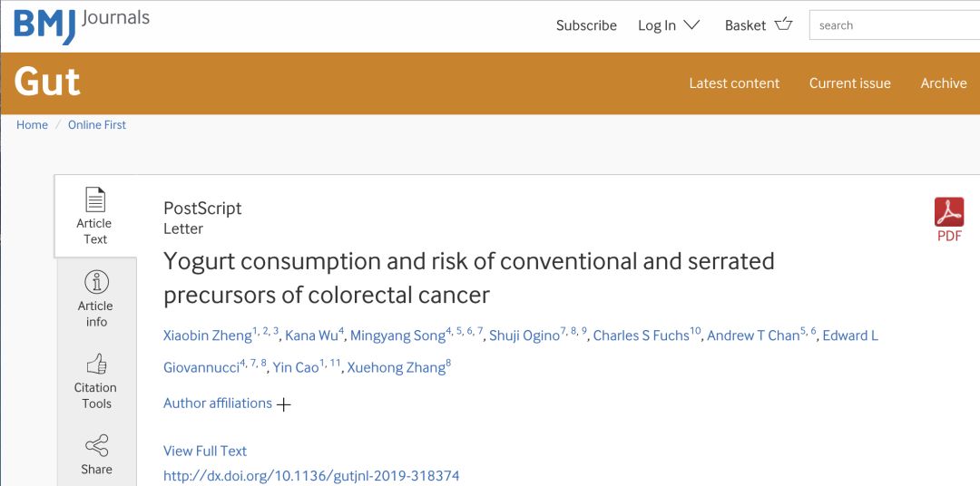Viewport: 980px width, 486px height.
Task: Open author Xiaobin Zheng link
Action: point(208,335)
